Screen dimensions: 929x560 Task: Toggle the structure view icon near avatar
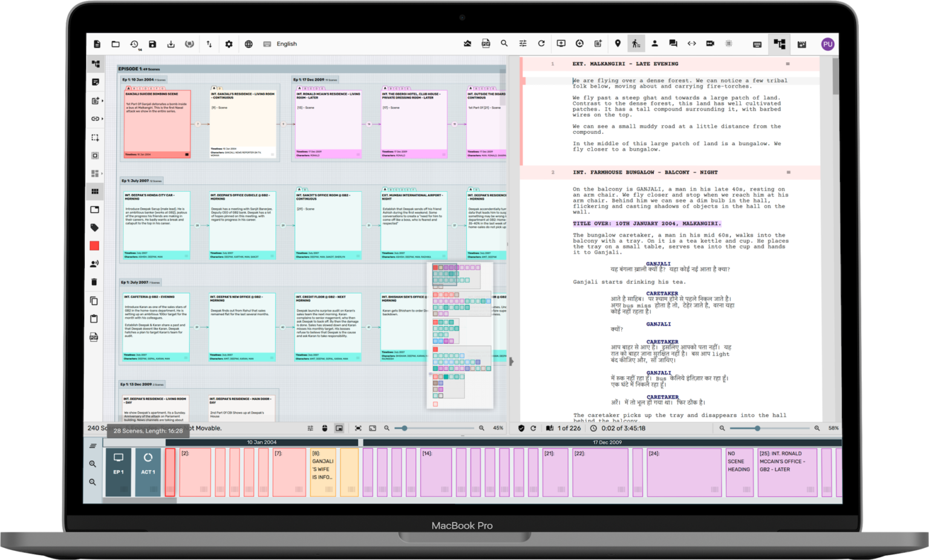[x=779, y=44]
